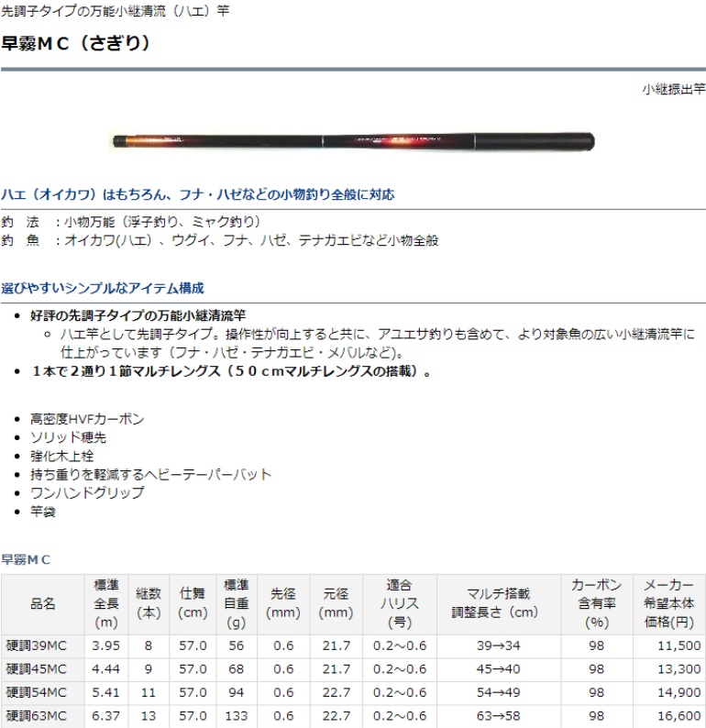Click table header カーボン含有率(%)
Screen dimensions: 706x728
[597, 603]
